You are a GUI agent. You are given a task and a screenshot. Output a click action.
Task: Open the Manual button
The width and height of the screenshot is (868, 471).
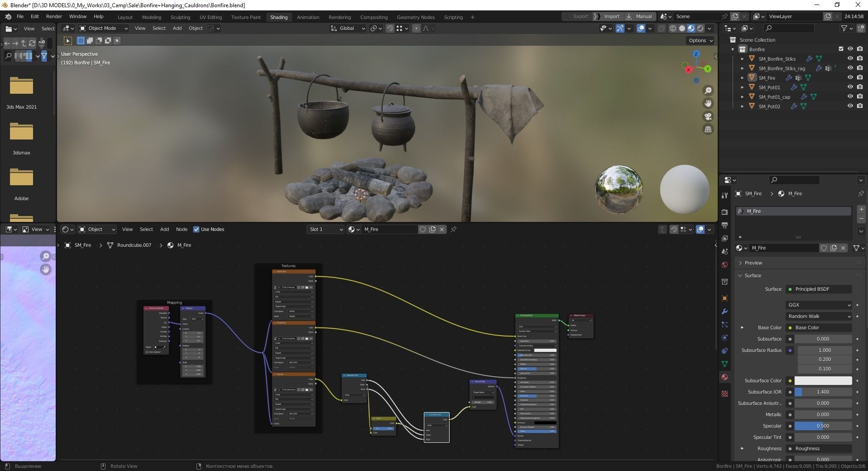[640, 16]
